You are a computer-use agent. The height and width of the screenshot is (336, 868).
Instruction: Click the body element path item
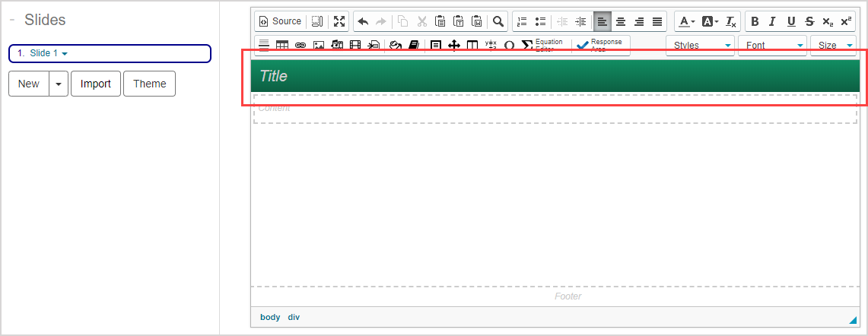270,317
